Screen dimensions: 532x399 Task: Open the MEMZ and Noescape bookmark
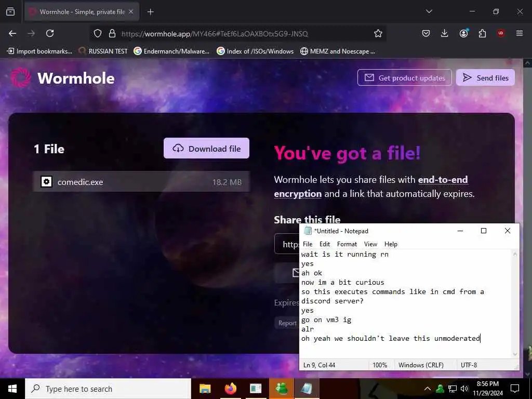point(338,51)
